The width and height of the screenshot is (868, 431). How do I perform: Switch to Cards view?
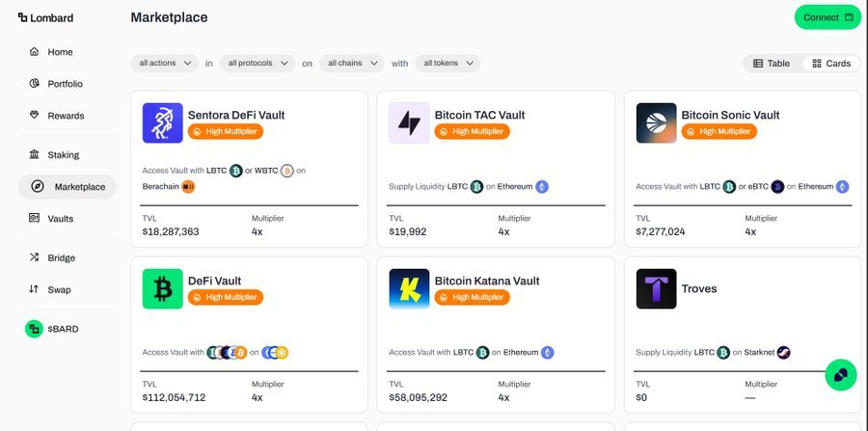[831, 63]
